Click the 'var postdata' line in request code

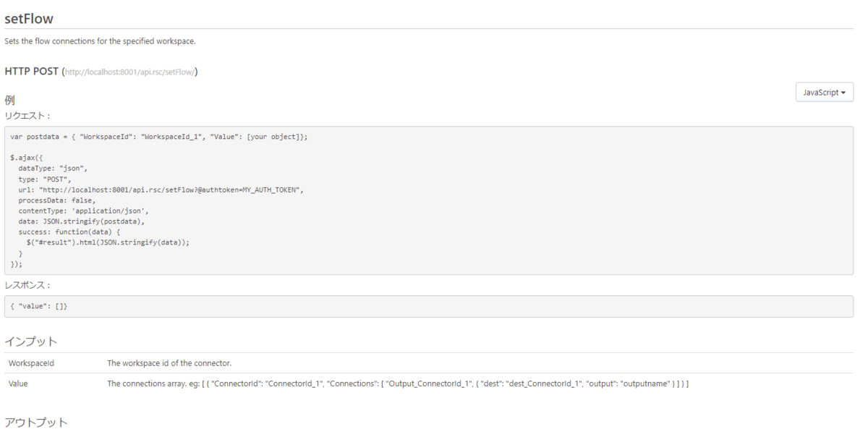coord(158,137)
